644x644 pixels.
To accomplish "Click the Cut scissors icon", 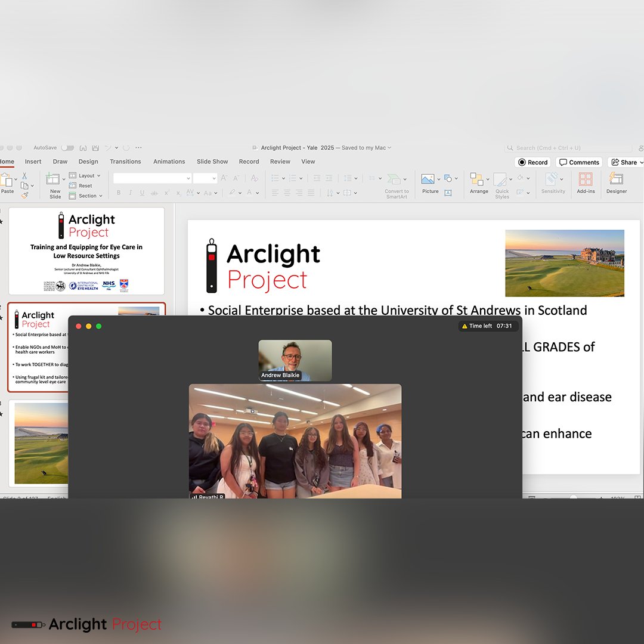I will pos(24,176).
